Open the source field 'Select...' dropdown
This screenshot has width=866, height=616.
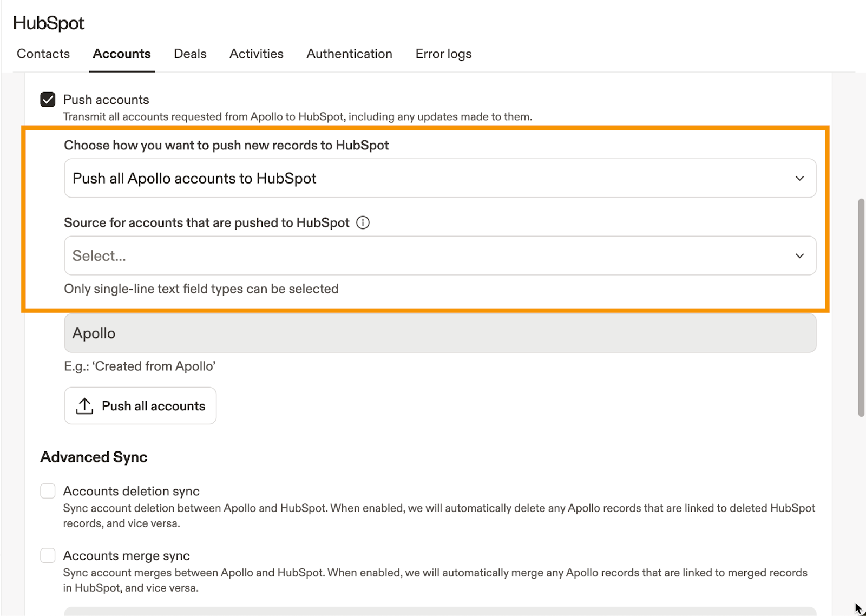(439, 256)
